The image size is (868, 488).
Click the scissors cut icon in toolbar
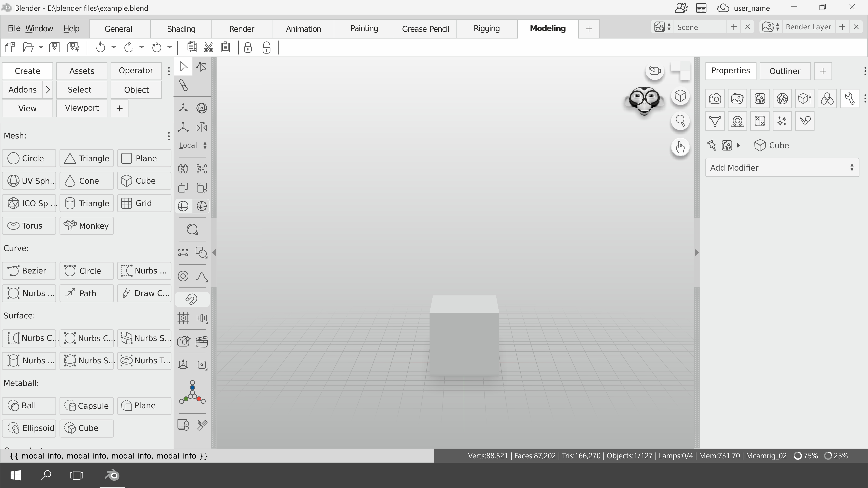[x=209, y=48]
